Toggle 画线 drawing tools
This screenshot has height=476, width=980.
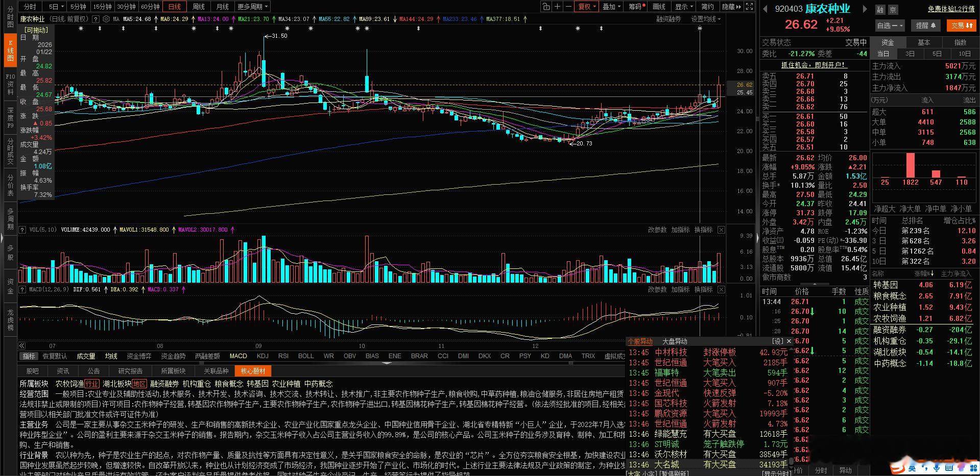coord(659,7)
